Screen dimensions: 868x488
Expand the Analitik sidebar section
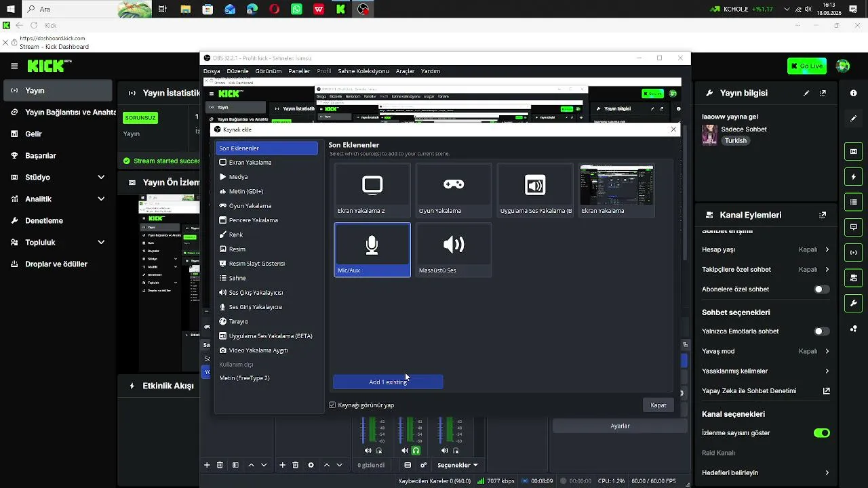[58, 199]
